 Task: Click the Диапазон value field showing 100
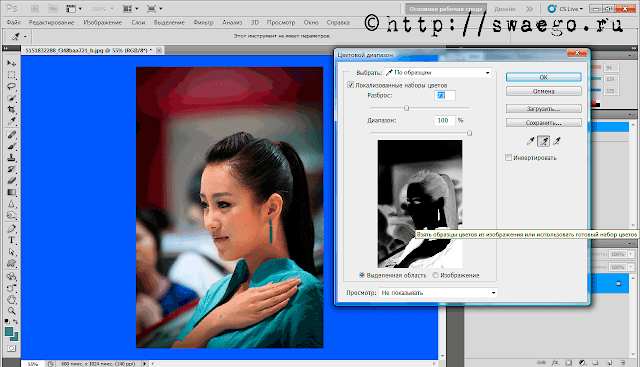(444, 120)
